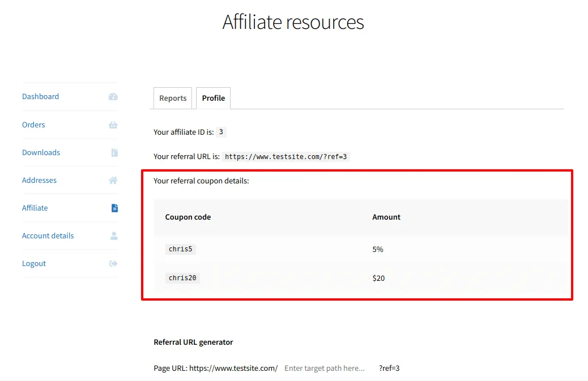This screenshot has height=381, width=588.
Task: Click the Orders basket icon
Action: pyautogui.click(x=113, y=125)
